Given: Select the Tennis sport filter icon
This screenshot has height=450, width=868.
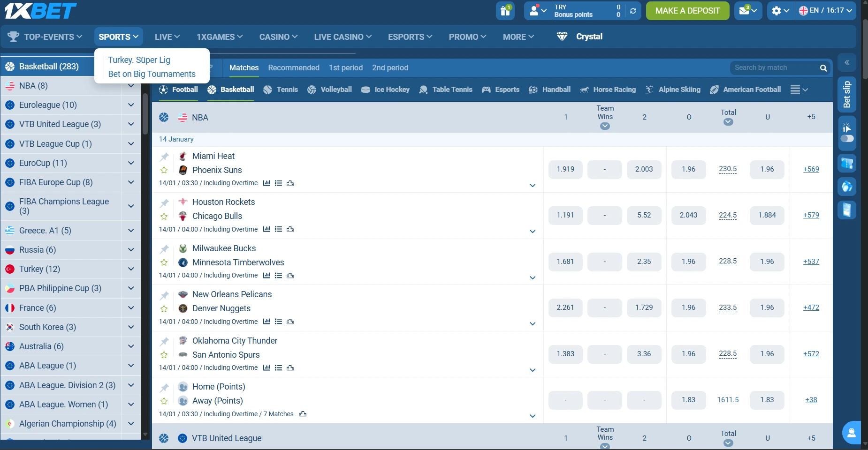Looking at the screenshot, I should click(268, 90).
